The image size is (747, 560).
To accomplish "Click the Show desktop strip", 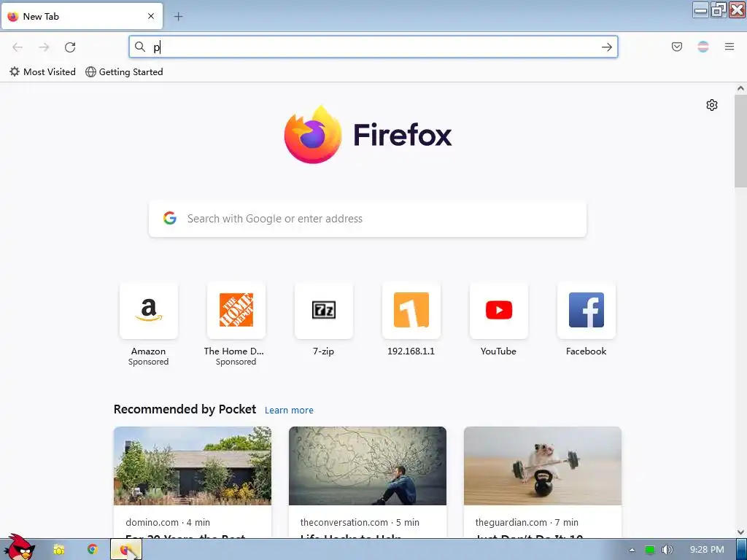I will [741, 550].
